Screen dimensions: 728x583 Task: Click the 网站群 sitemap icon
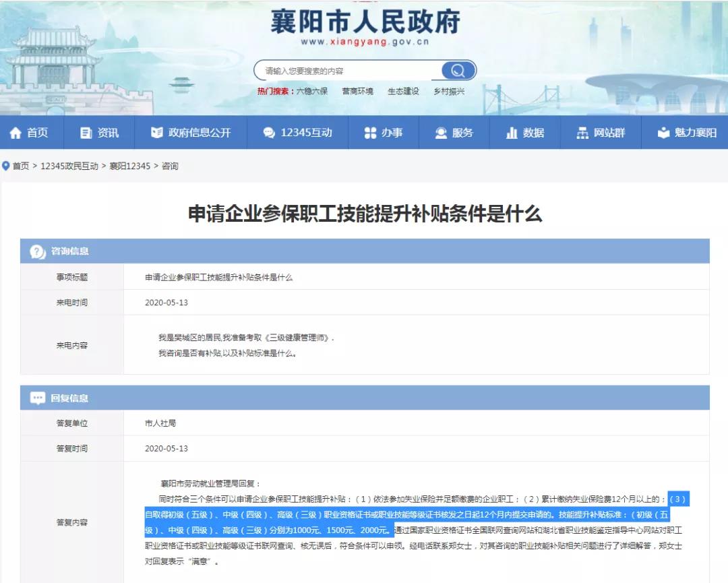(x=582, y=133)
